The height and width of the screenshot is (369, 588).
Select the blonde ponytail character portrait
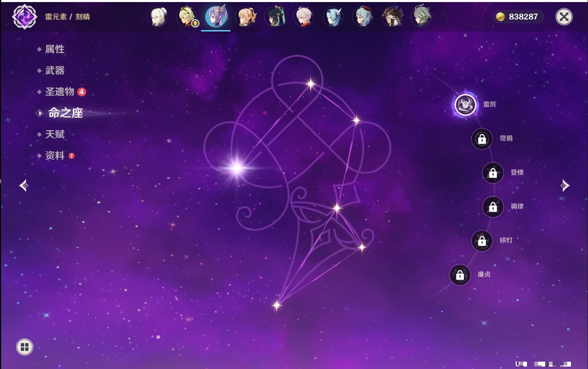[246, 17]
